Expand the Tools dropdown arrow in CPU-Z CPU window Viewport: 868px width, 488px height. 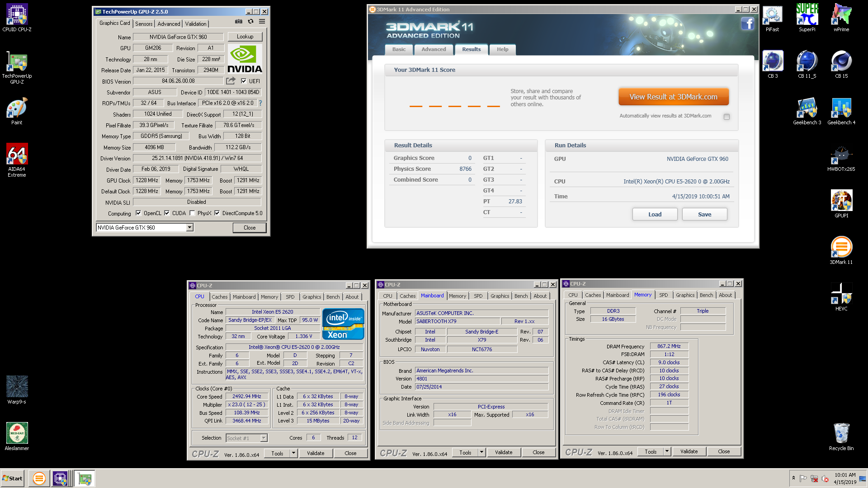(x=293, y=453)
